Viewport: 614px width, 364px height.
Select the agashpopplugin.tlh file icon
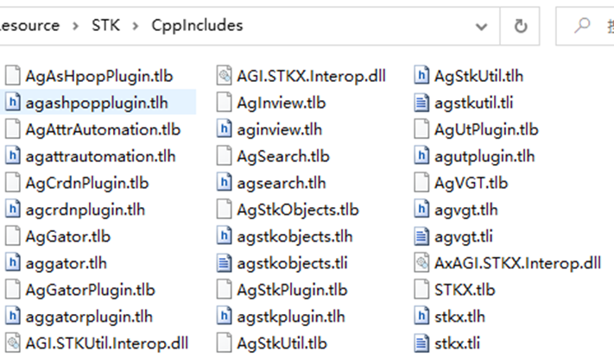click(12, 103)
